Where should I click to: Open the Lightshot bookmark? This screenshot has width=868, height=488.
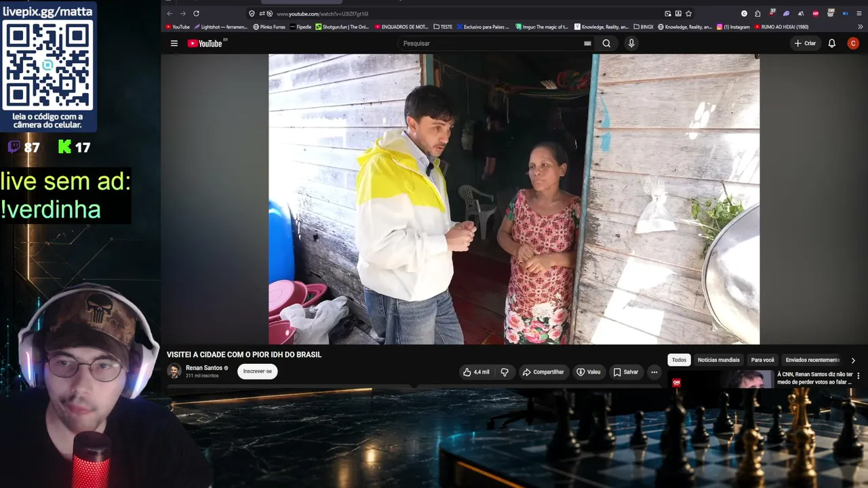(x=221, y=27)
